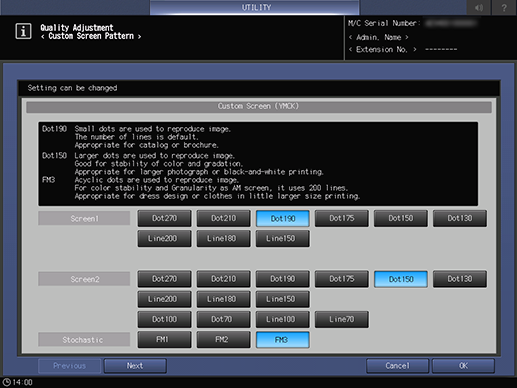Select Dot270 for Screen2
The width and height of the screenshot is (517, 388).
coord(164,279)
